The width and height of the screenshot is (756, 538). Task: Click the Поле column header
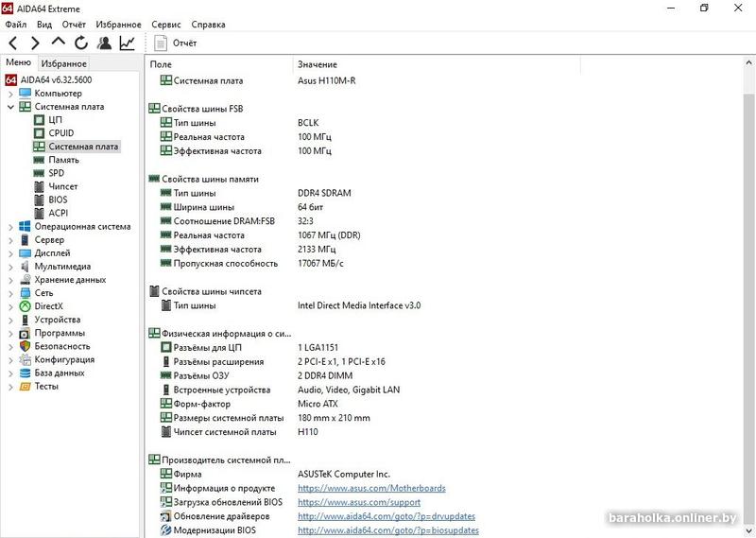[x=219, y=64]
